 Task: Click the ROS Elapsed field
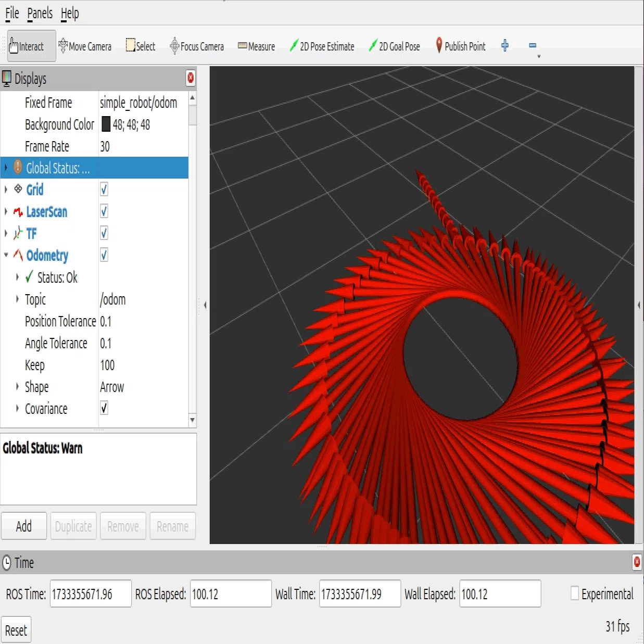pyautogui.click(x=231, y=594)
